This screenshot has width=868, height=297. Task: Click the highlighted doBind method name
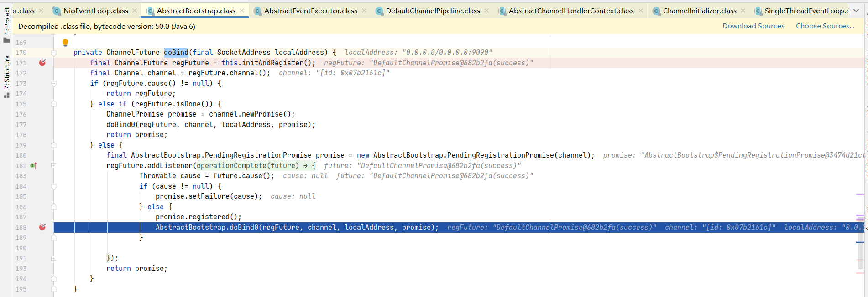pos(176,52)
